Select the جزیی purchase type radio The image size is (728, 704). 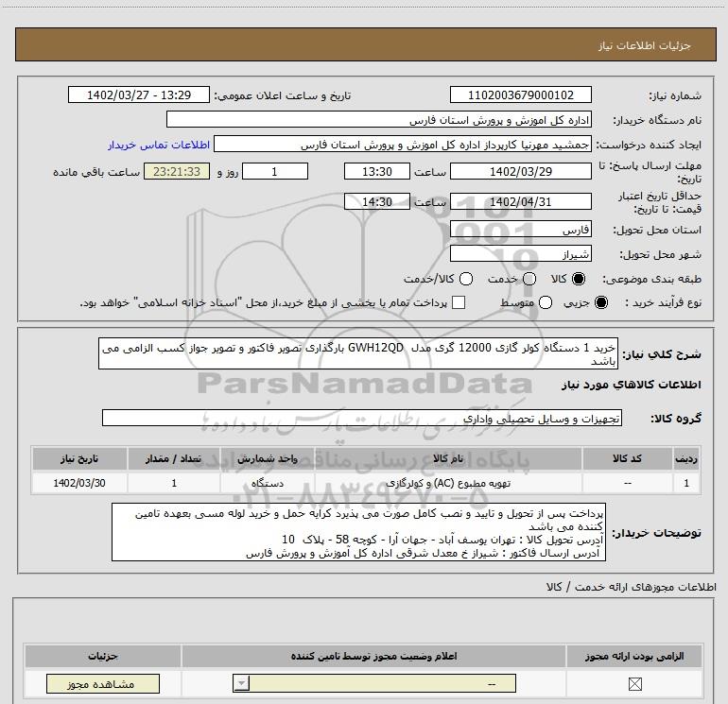click(601, 302)
